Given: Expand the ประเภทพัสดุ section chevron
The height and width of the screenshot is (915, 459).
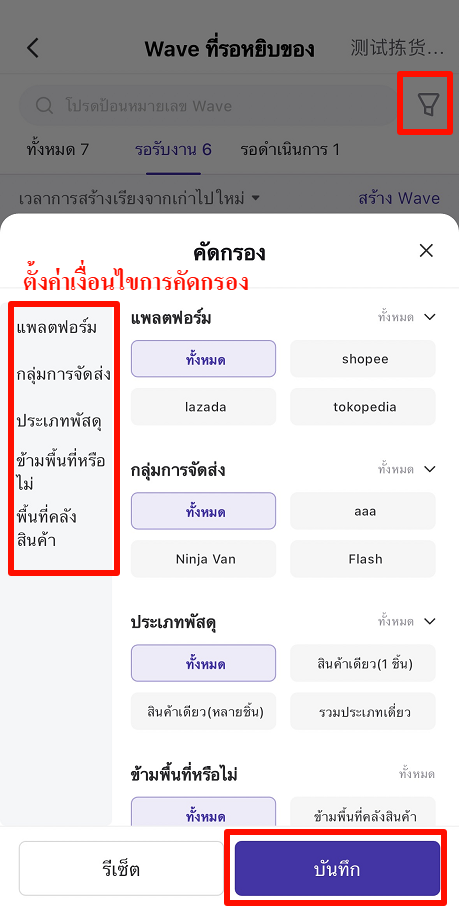Looking at the screenshot, I should pos(430,621).
